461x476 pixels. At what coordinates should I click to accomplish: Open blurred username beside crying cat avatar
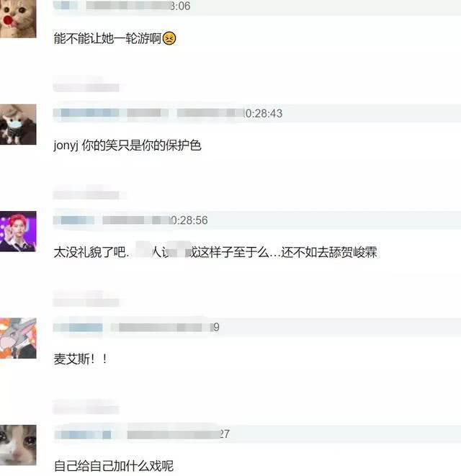[83, 434]
